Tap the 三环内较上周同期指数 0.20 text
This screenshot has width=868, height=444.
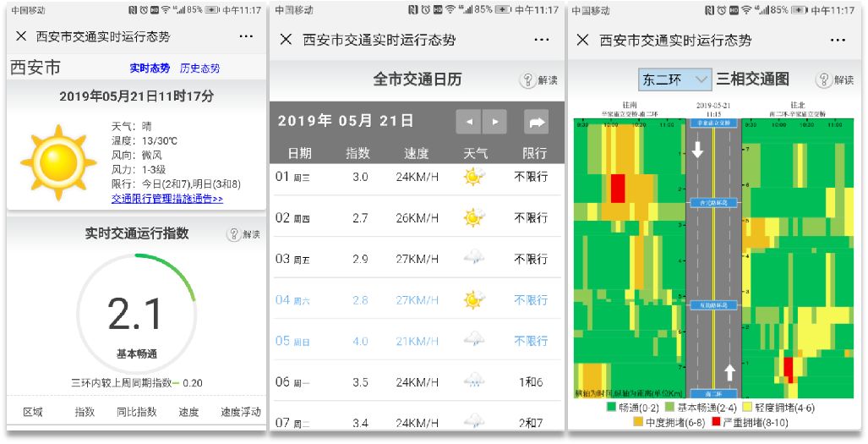137,383
